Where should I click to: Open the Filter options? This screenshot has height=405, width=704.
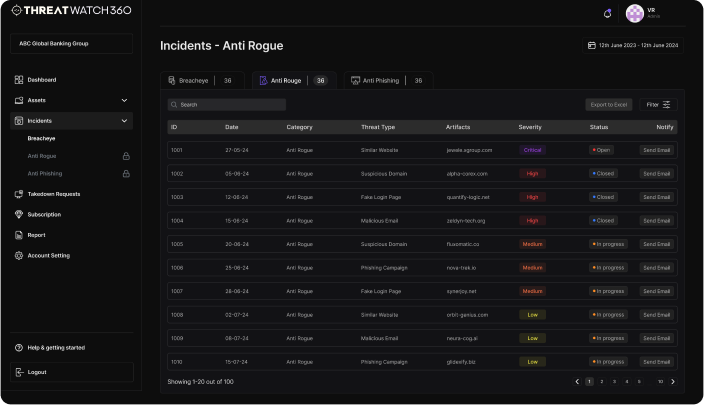[658, 104]
